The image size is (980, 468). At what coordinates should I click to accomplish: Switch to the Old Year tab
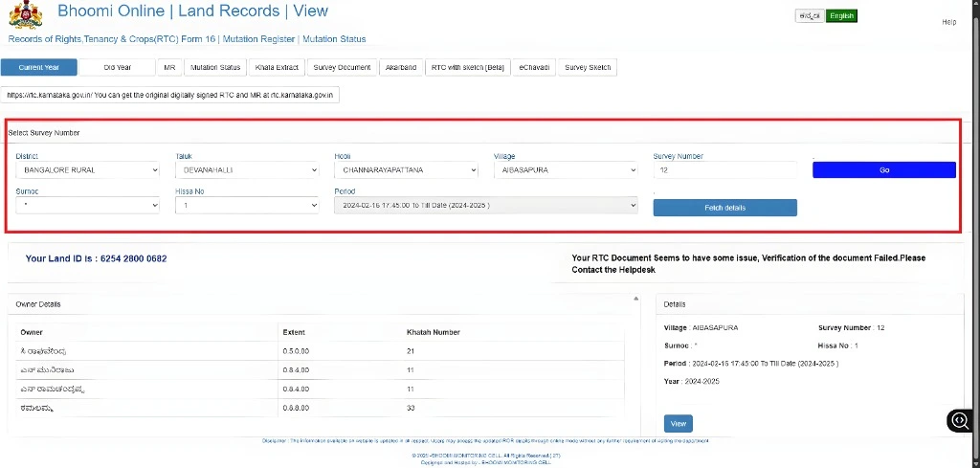pos(118,68)
